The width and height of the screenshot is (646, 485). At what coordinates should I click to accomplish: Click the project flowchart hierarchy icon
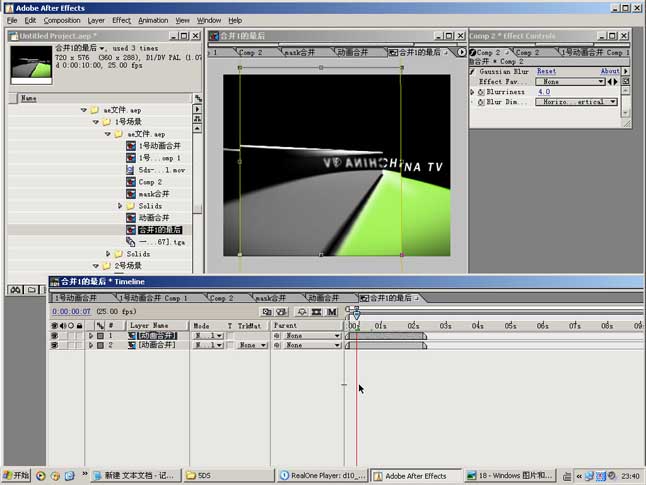tap(198, 119)
